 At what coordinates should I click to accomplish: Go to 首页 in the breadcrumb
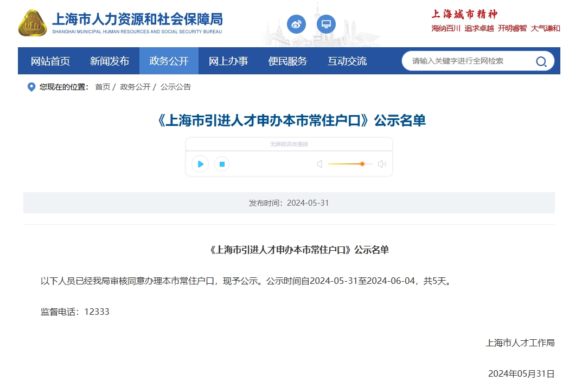103,87
